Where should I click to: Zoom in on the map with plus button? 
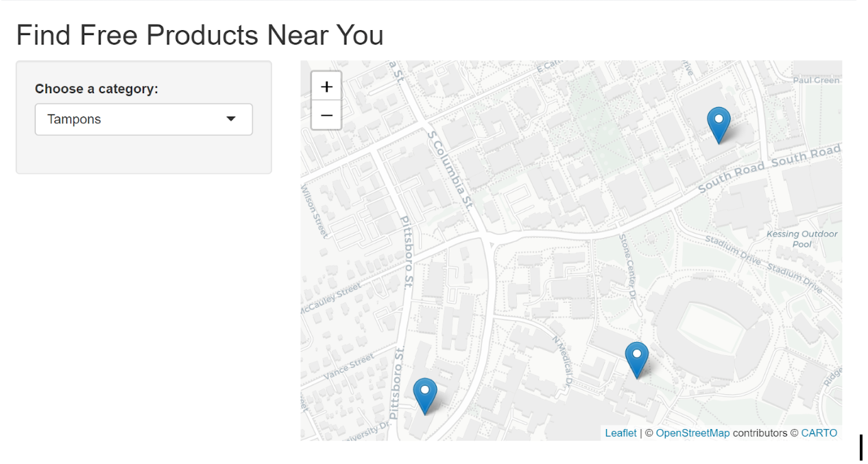point(326,86)
